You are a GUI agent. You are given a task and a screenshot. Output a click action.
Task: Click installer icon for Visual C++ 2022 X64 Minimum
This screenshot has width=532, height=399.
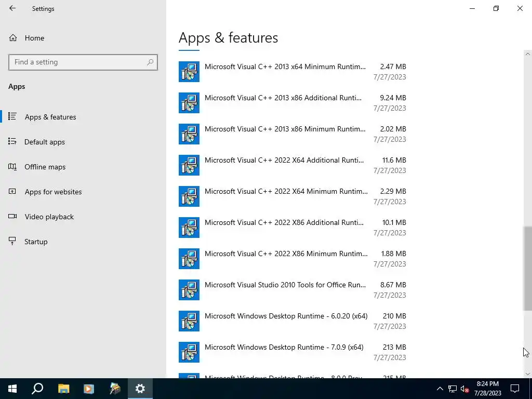point(189,196)
